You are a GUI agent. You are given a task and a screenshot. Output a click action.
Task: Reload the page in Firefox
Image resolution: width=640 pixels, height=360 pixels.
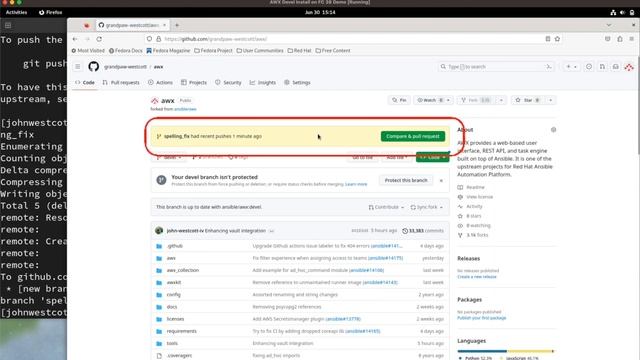99,39
